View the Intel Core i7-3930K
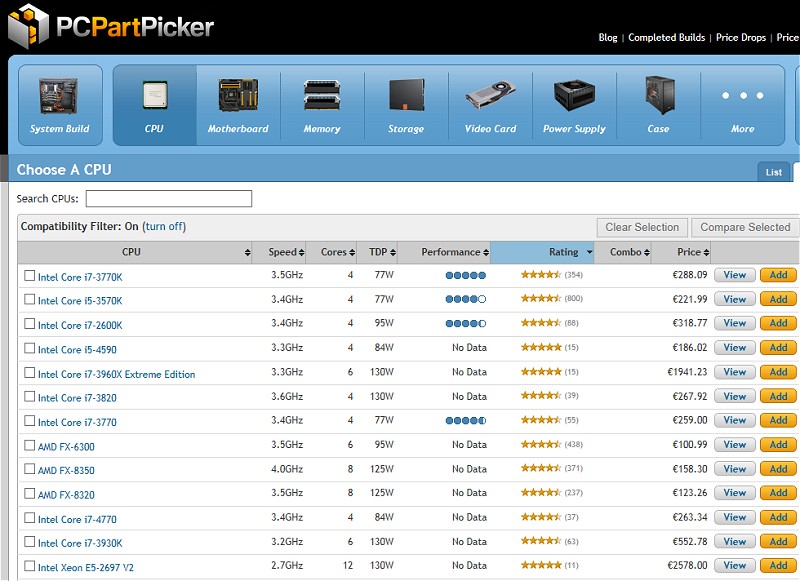 [x=735, y=542]
